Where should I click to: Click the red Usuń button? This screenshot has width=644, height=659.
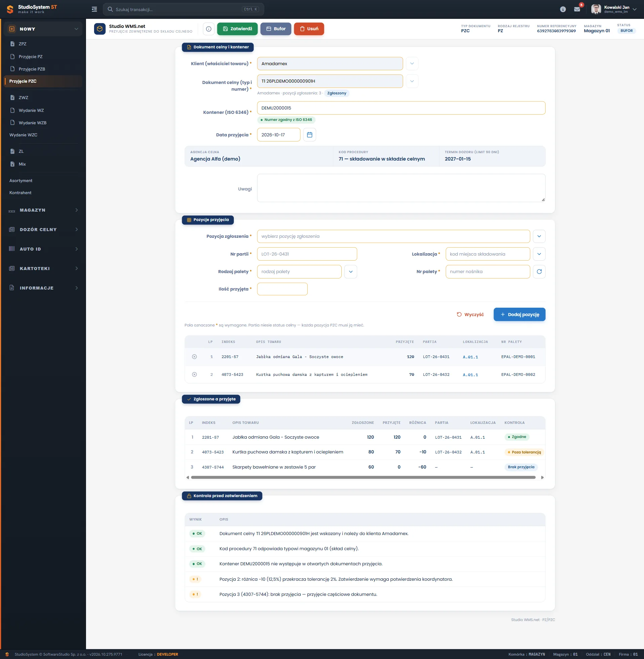click(x=309, y=29)
